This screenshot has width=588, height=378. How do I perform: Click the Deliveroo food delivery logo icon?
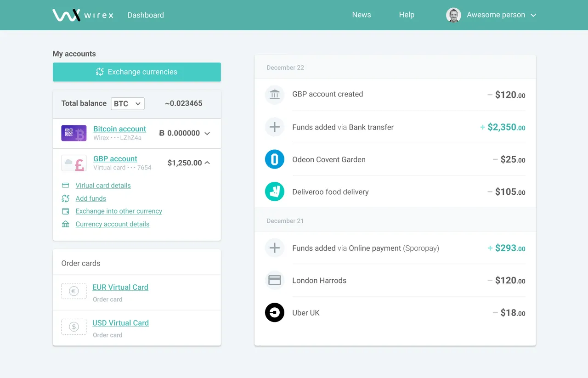coord(275,192)
